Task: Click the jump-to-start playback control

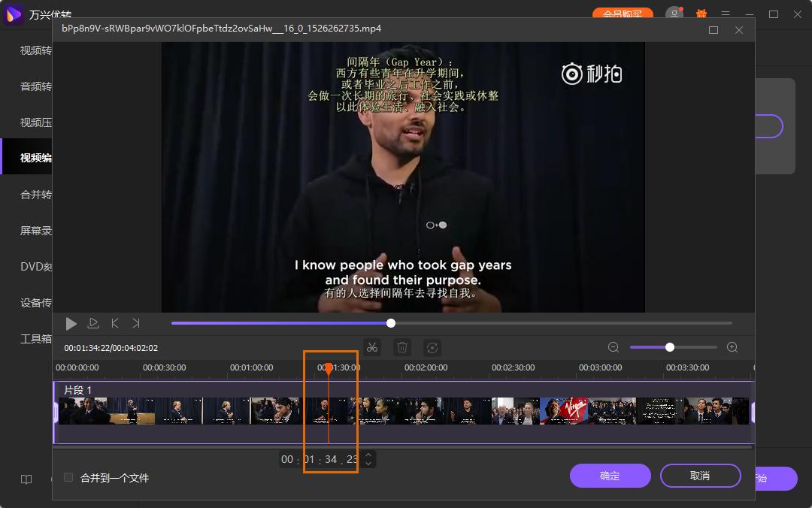Action: [114, 323]
